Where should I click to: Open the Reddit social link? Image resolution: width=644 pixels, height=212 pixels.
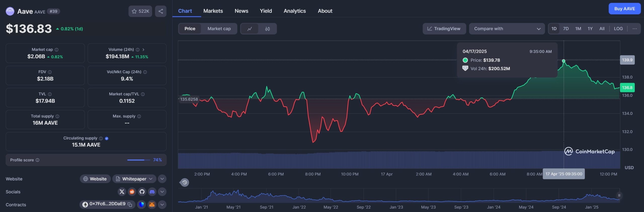coord(132,192)
